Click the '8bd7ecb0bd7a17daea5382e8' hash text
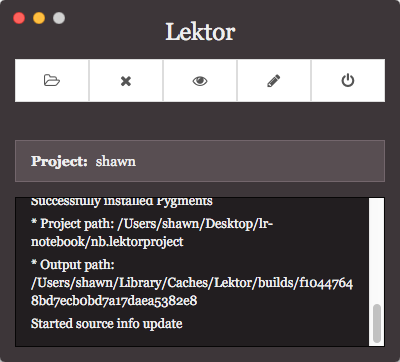Screen dimensions: 400x362 [114, 301]
